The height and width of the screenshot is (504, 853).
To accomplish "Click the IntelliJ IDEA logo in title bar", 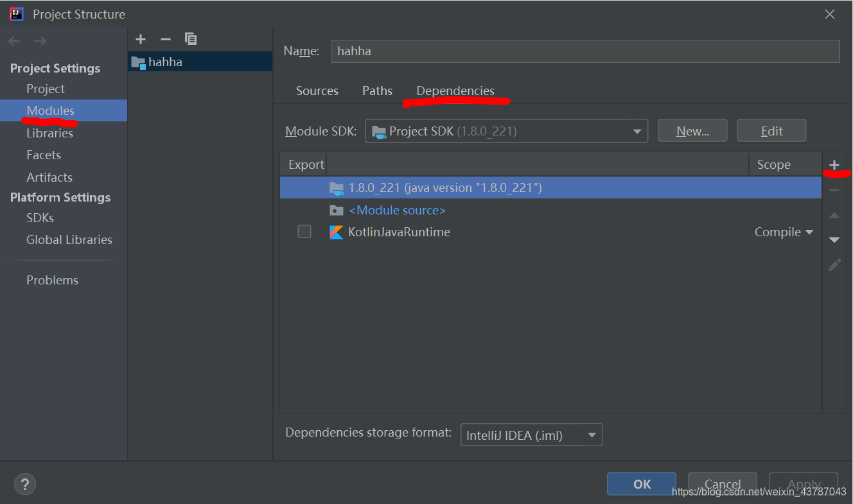I will coord(17,13).
